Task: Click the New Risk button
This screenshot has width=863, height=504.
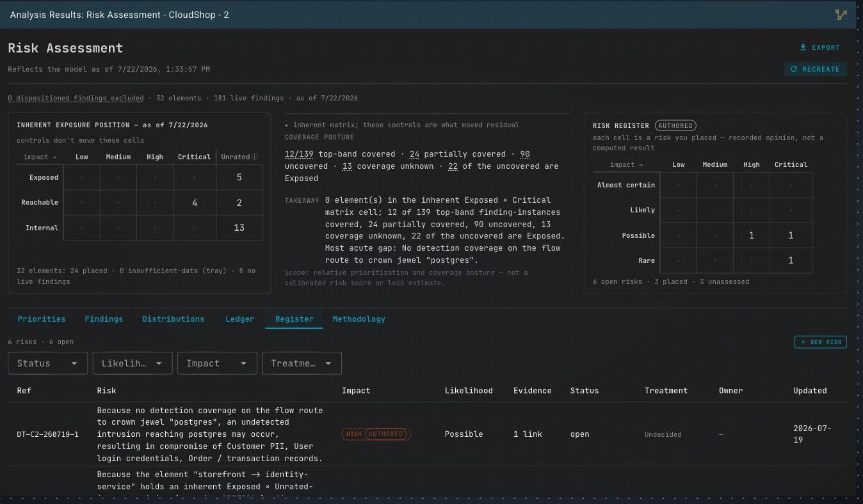Action: pyautogui.click(x=821, y=342)
